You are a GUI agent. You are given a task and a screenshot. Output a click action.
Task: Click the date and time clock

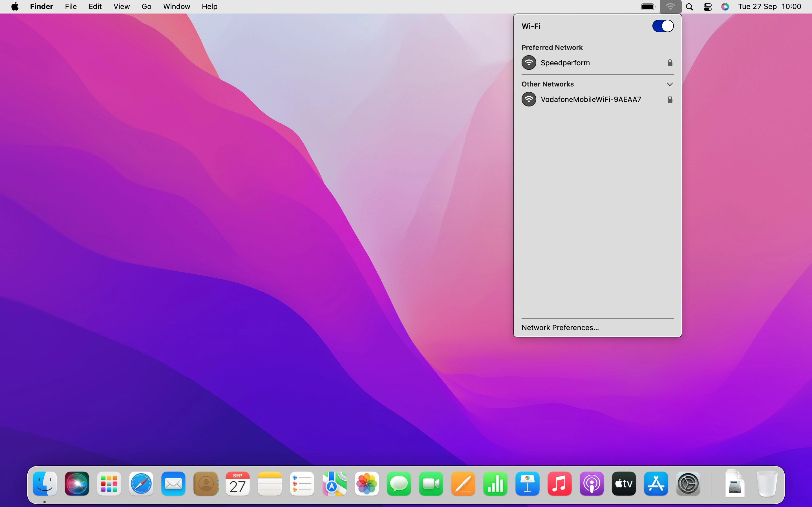tap(770, 7)
